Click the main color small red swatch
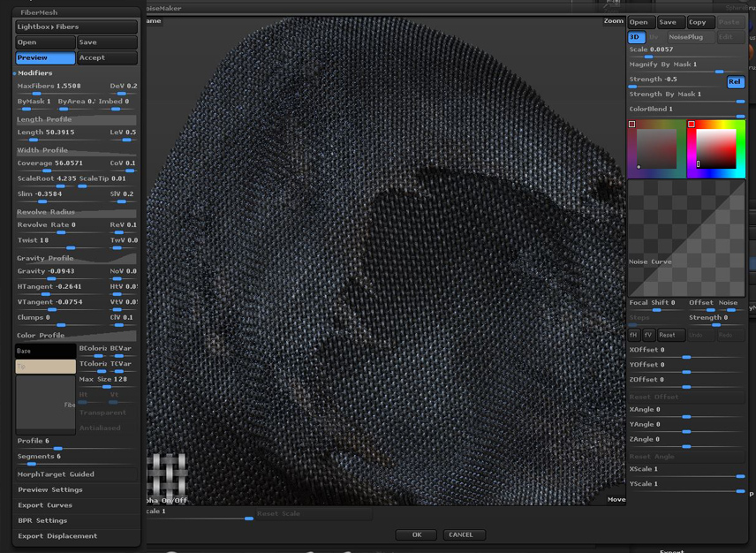Viewport: 756px width, 553px height. tap(691, 125)
